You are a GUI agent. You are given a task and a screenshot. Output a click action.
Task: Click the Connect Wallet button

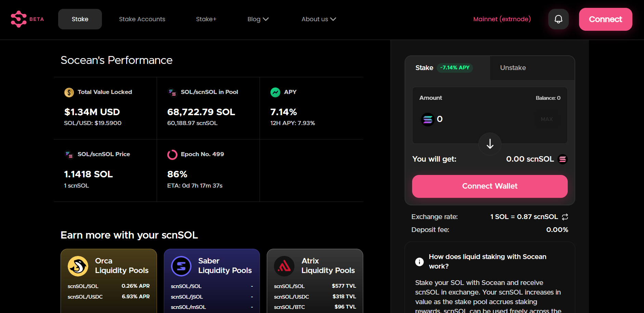tap(490, 186)
